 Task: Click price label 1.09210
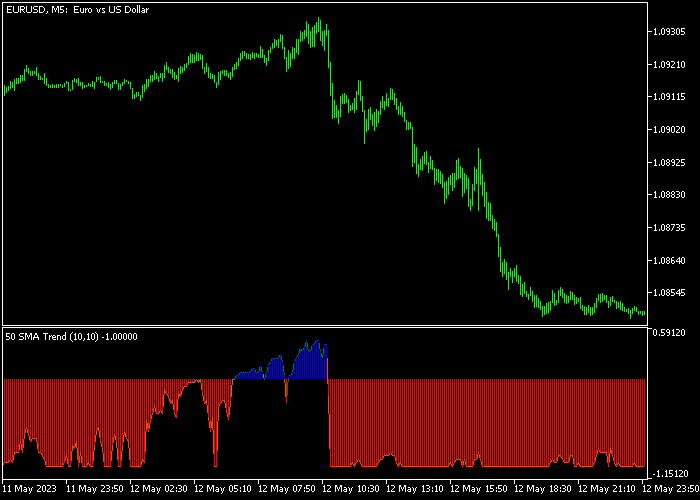click(670, 65)
